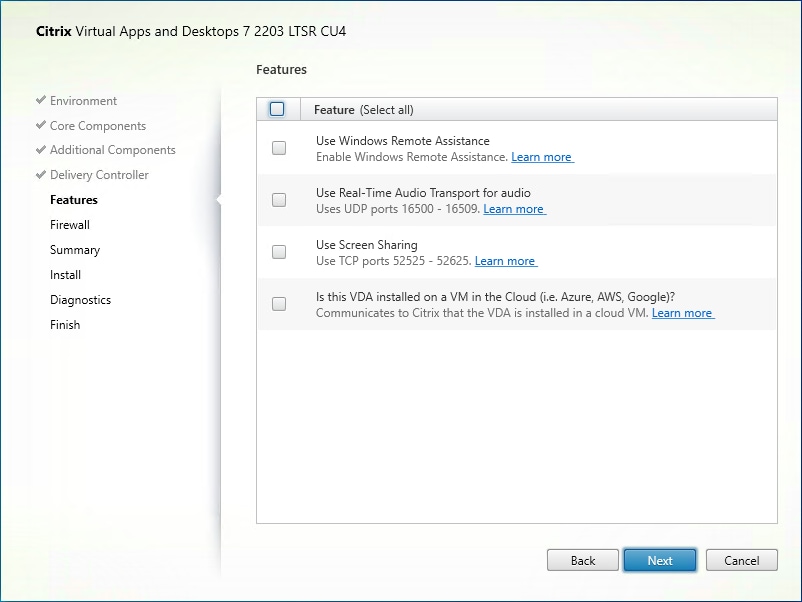This screenshot has height=602, width=802.
Task: Enable Use Windows Remote Assistance checkbox
Action: pos(279,148)
